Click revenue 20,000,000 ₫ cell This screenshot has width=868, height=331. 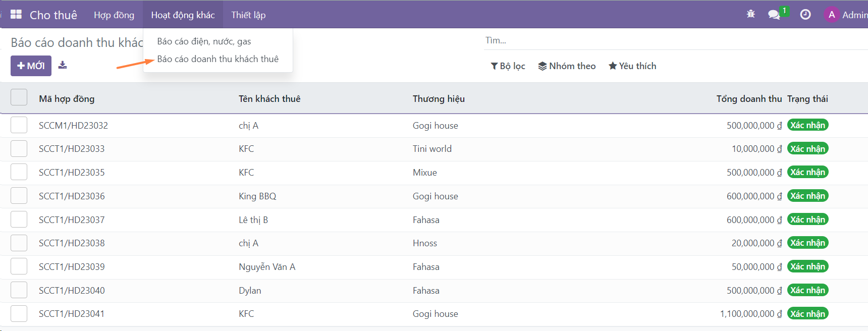tap(757, 243)
